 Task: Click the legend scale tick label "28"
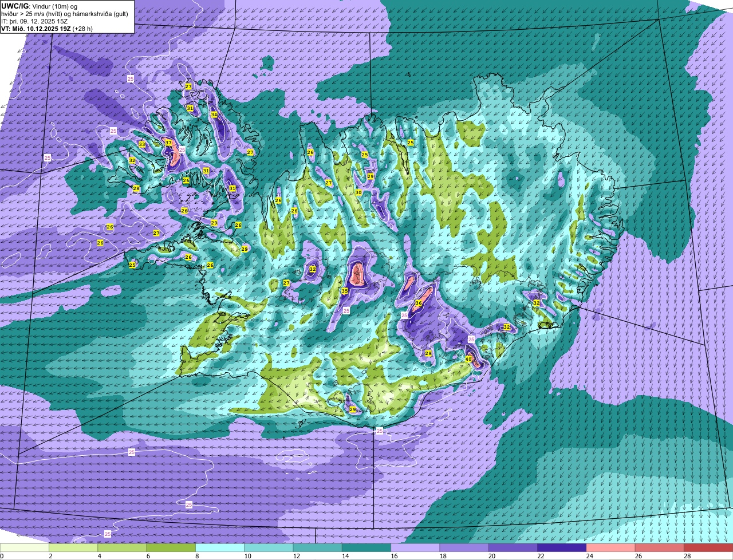(687, 556)
